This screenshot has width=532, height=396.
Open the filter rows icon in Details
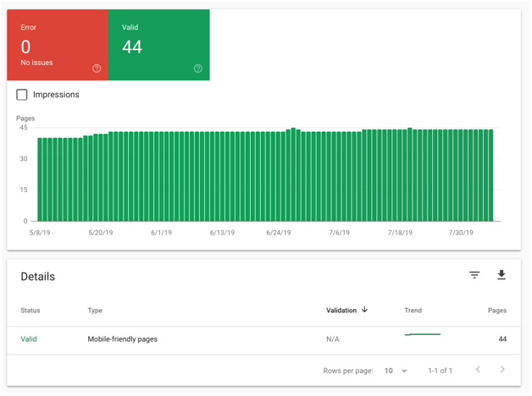pos(474,275)
